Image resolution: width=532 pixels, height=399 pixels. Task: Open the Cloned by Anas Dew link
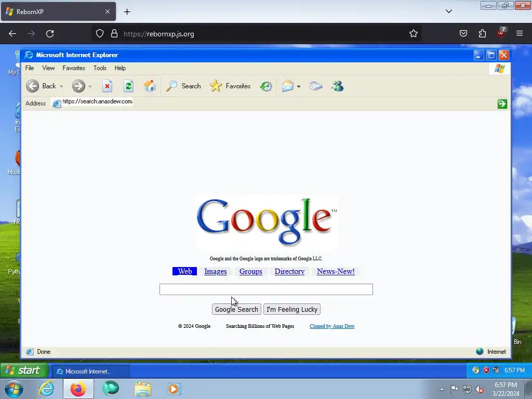click(332, 326)
